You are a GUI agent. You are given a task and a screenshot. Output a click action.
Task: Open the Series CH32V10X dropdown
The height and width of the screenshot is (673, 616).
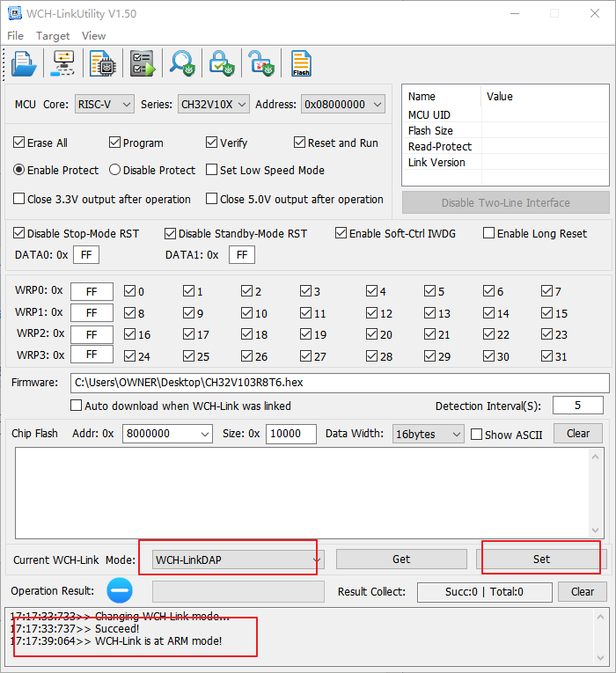[x=213, y=104]
